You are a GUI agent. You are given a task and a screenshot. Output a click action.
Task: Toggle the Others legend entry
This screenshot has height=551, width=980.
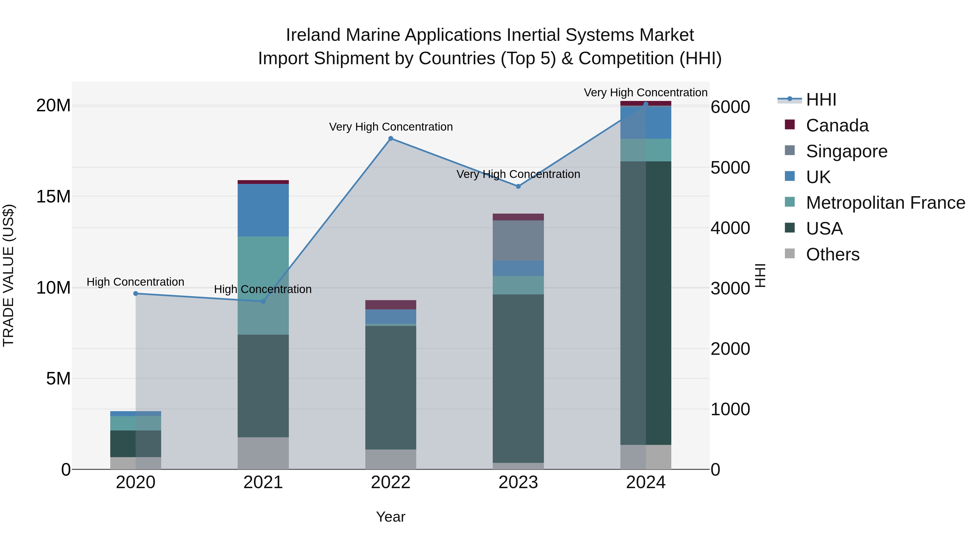point(822,254)
